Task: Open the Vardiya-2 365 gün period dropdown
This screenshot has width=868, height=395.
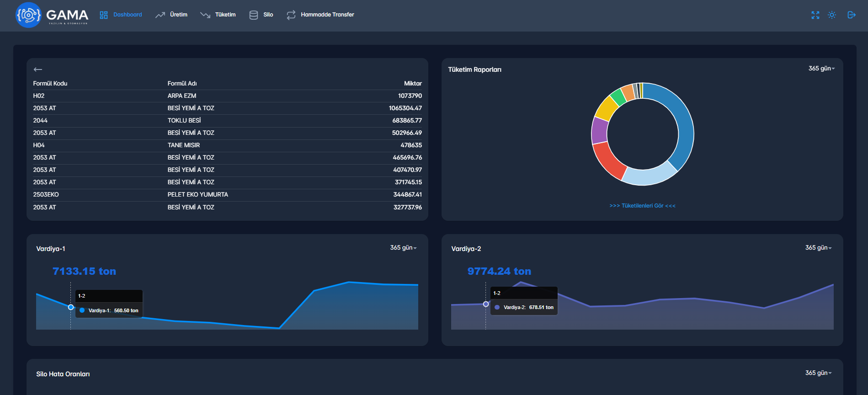Action: [818, 248]
